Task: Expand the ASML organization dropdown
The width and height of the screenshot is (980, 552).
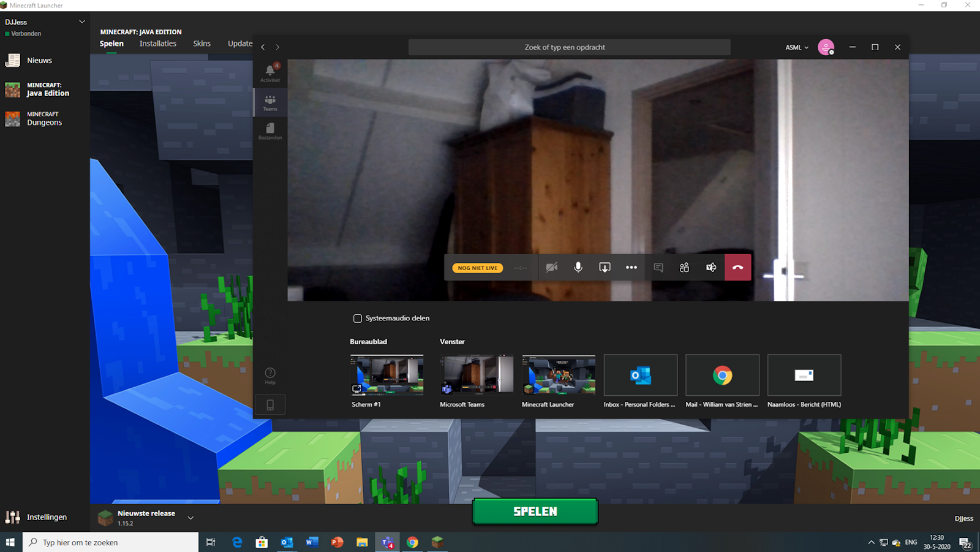Action: pos(797,47)
